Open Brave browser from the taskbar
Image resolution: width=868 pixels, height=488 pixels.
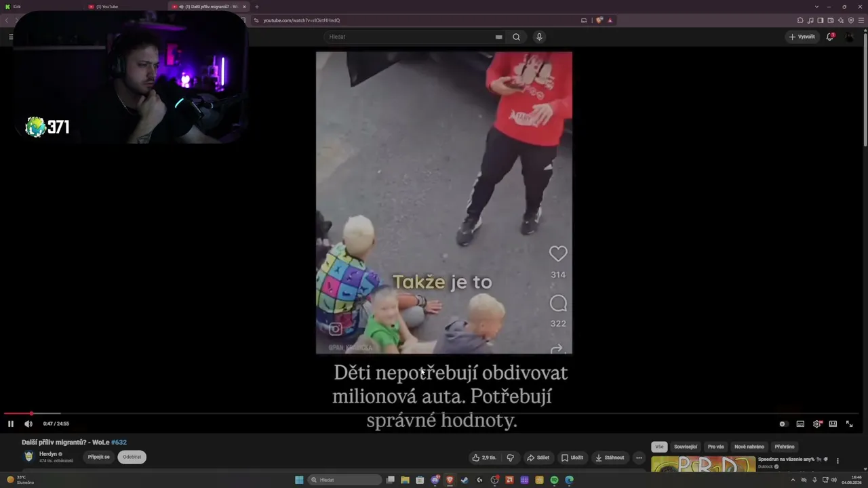point(450,480)
